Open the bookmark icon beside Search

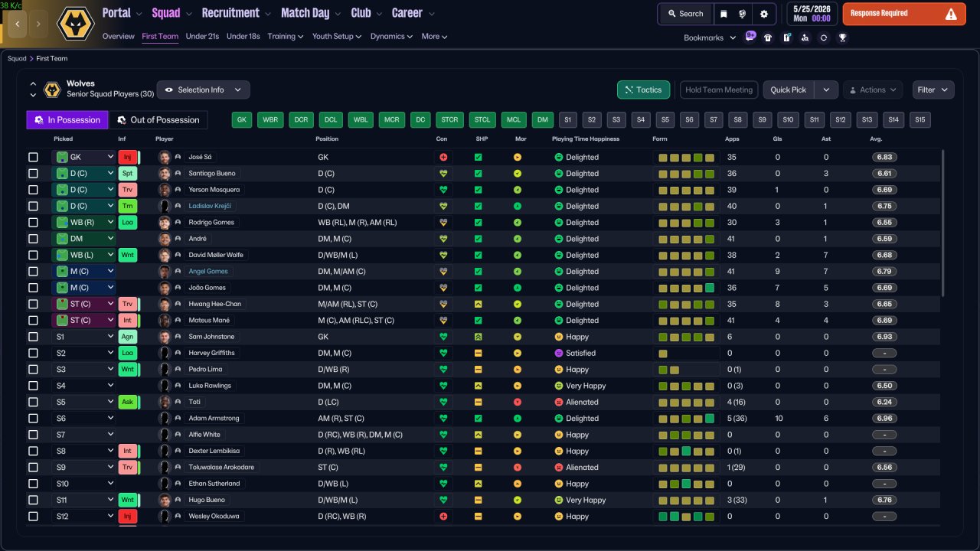724,14
